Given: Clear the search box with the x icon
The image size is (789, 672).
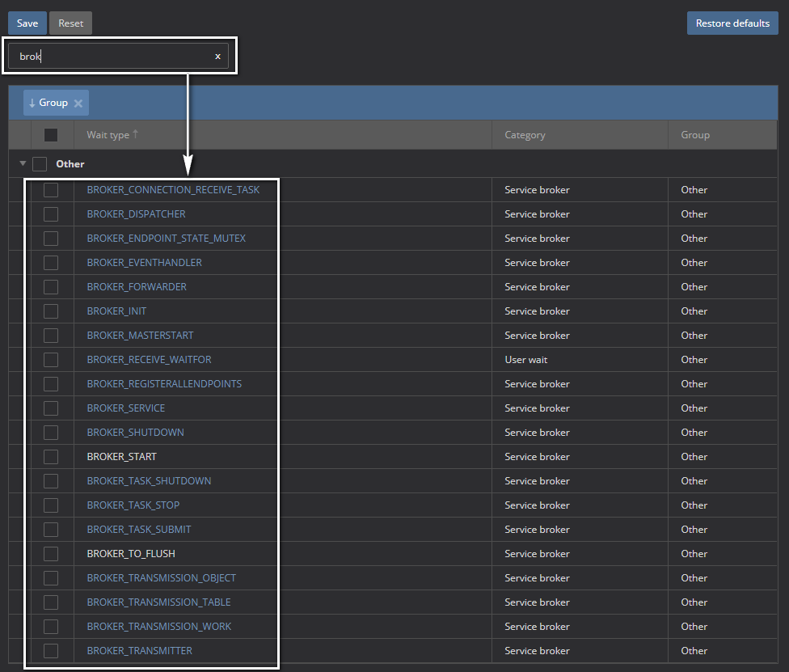Looking at the screenshot, I should click(217, 57).
